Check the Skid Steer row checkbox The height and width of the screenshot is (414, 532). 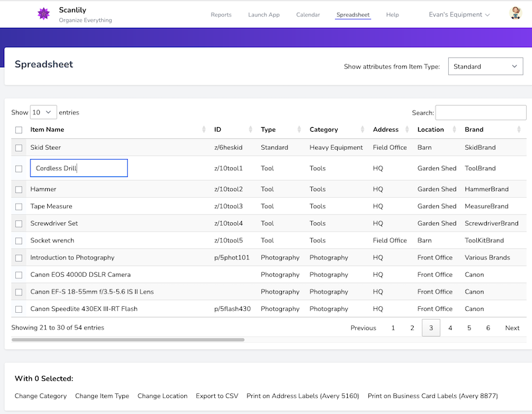[19, 148]
